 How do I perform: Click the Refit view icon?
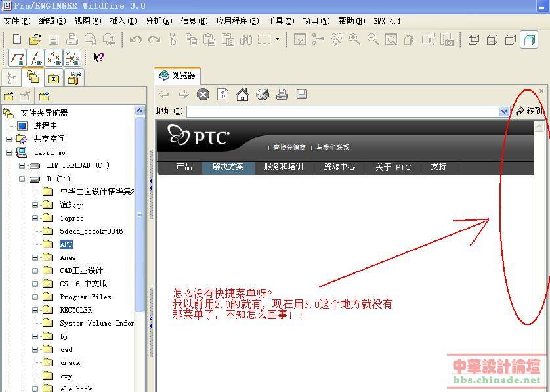pyautogui.click(x=391, y=39)
